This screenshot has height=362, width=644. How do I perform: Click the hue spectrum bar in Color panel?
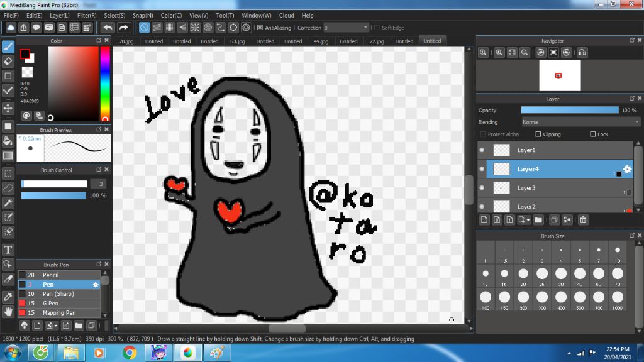click(105, 84)
